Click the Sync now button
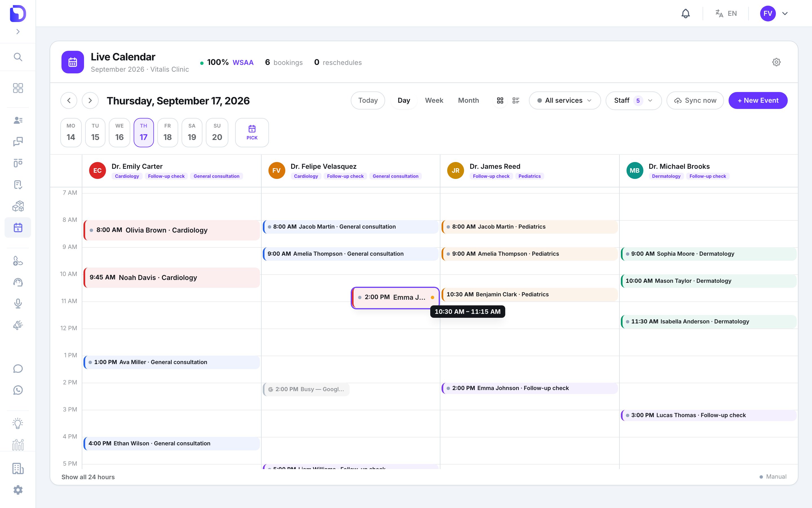The width and height of the screenshot is (812, 508). pyautogui.click(x=695, y=100)
